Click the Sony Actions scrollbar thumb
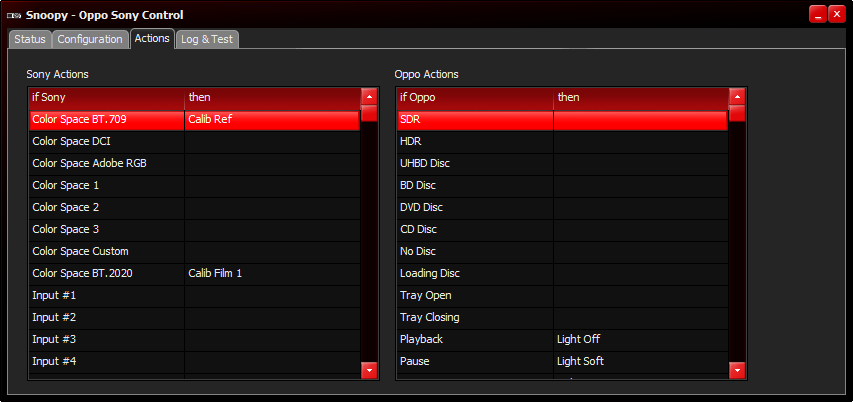 click(369, 114)
